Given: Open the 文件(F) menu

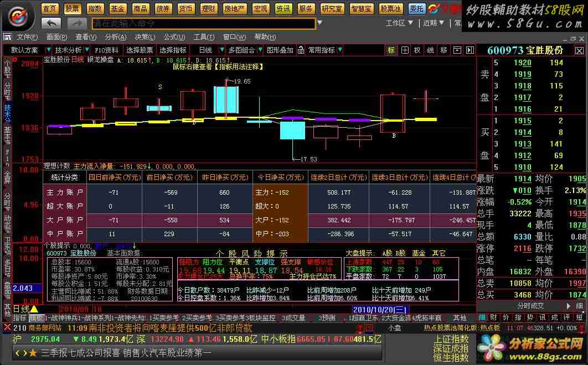Looking at the screenshot, I should point(27,36).
